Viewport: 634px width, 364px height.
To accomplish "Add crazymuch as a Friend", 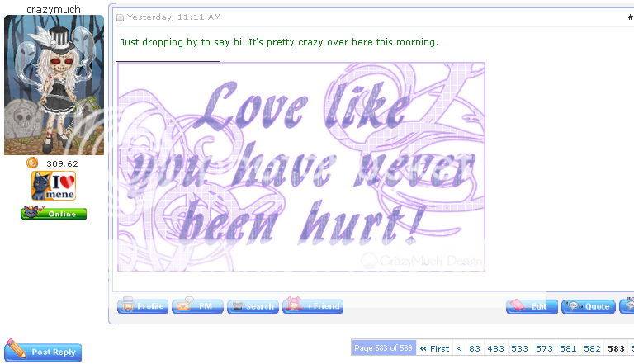I will [313, 306].
